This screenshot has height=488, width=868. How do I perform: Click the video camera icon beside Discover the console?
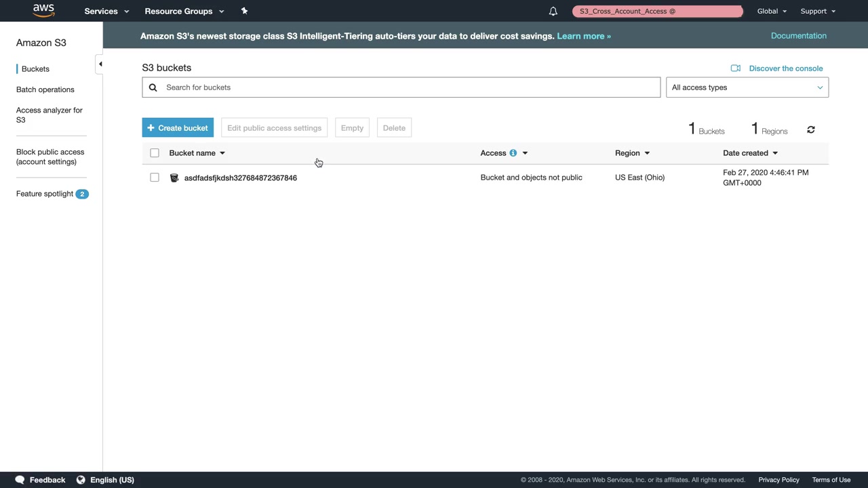pos(736,68)
